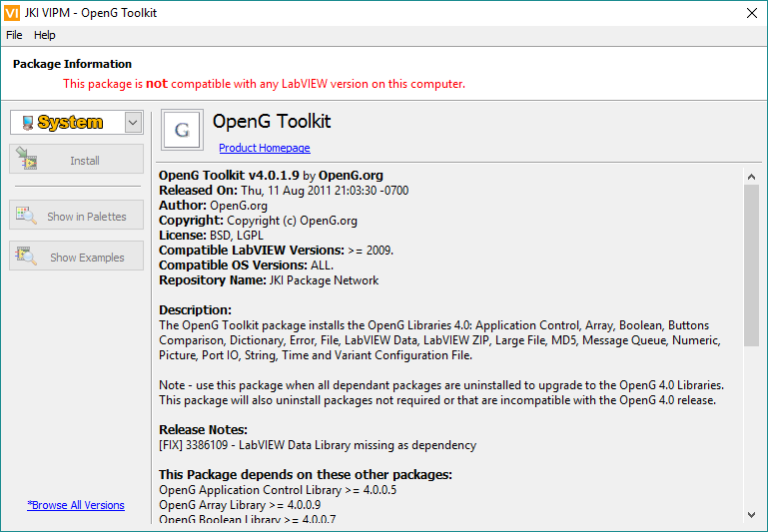Click the OpenG Toolkit package logo

click(182, 130)
